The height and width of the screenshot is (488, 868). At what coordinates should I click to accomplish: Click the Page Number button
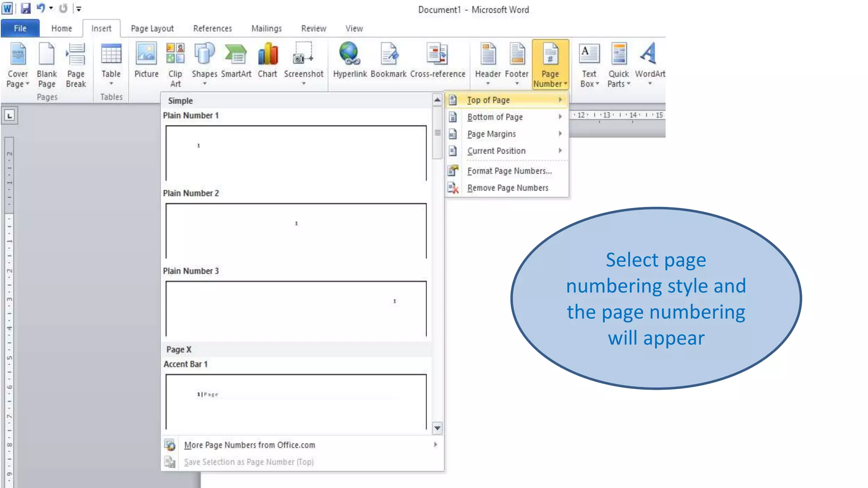click(x=550, y=65)
